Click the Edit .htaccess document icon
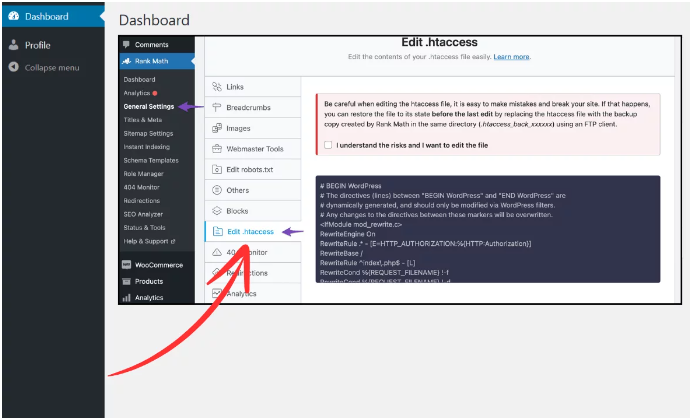 pos(218,231)
